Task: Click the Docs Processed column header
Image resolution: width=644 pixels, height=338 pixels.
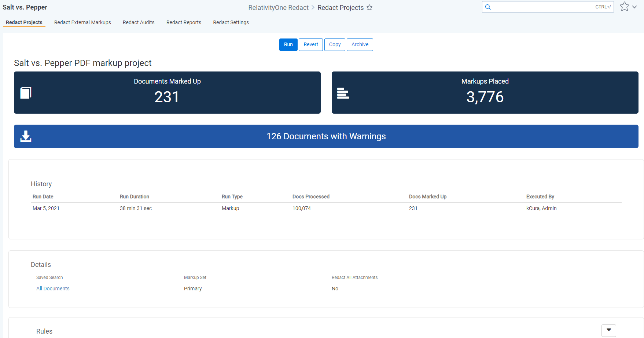Action: pyautogui.click(x=311, y=196)
